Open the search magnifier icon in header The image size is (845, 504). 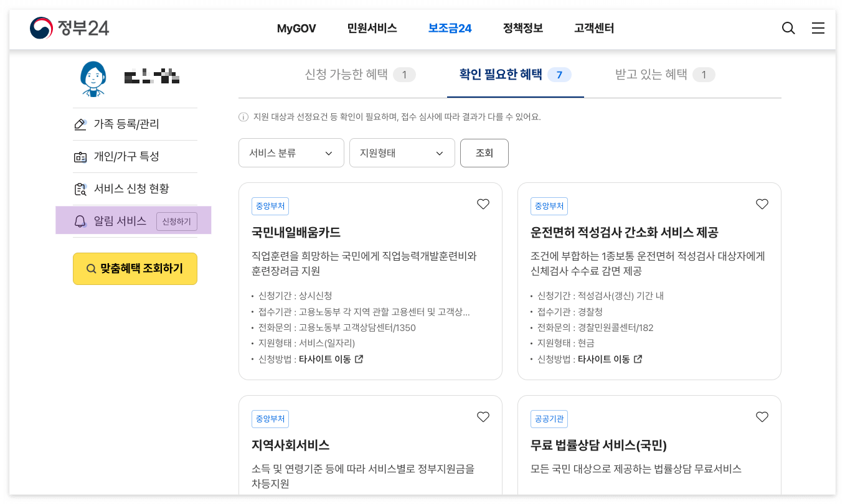click(x=788, y=28)
